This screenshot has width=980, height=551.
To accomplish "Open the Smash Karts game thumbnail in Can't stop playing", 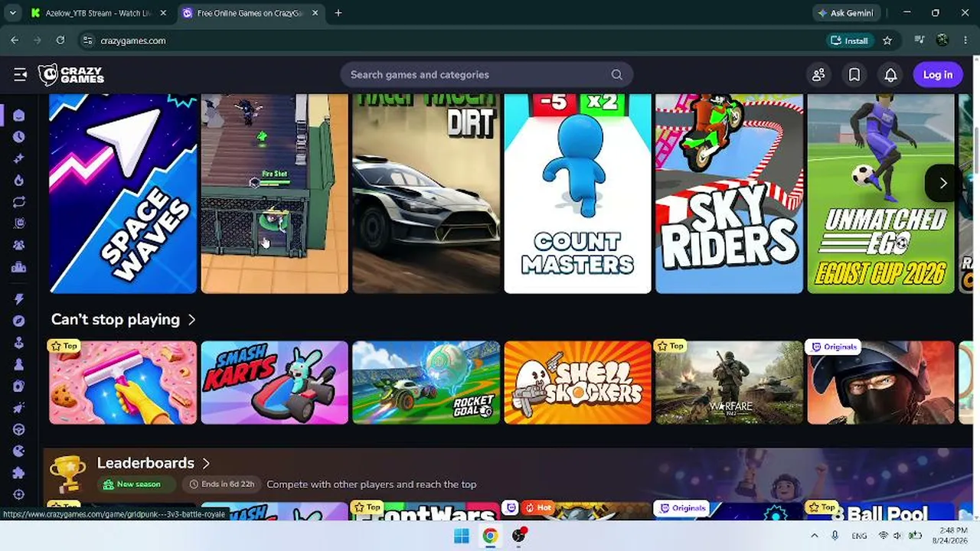I will pyautogui.click(x=275, y=383).
